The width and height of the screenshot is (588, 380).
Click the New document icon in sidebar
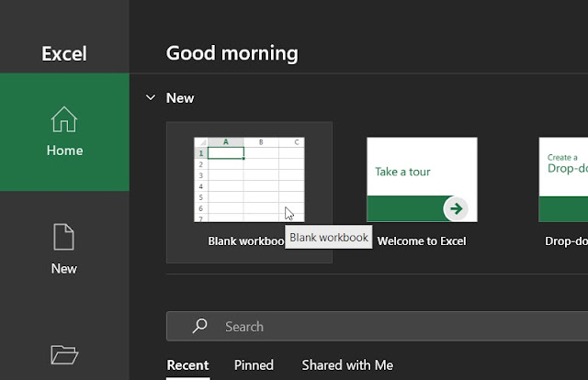(63, 237)
